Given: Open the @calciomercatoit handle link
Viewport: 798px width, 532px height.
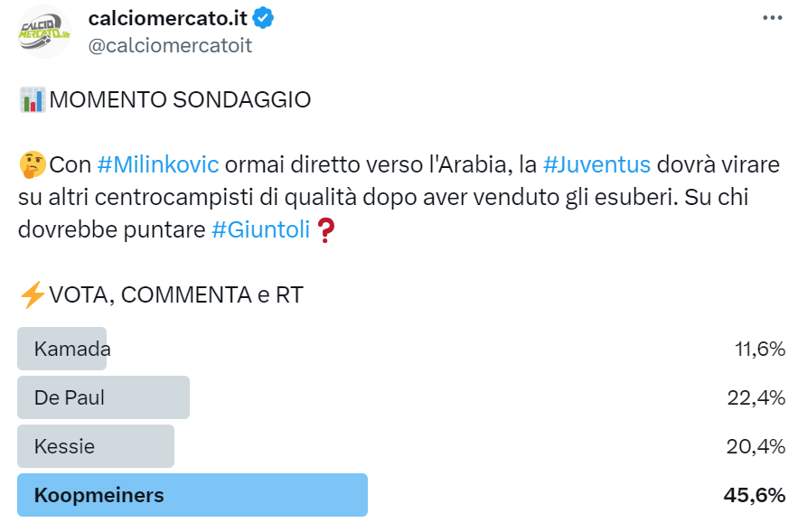Looking at the screenshot, I should click(x=170, y=45).
